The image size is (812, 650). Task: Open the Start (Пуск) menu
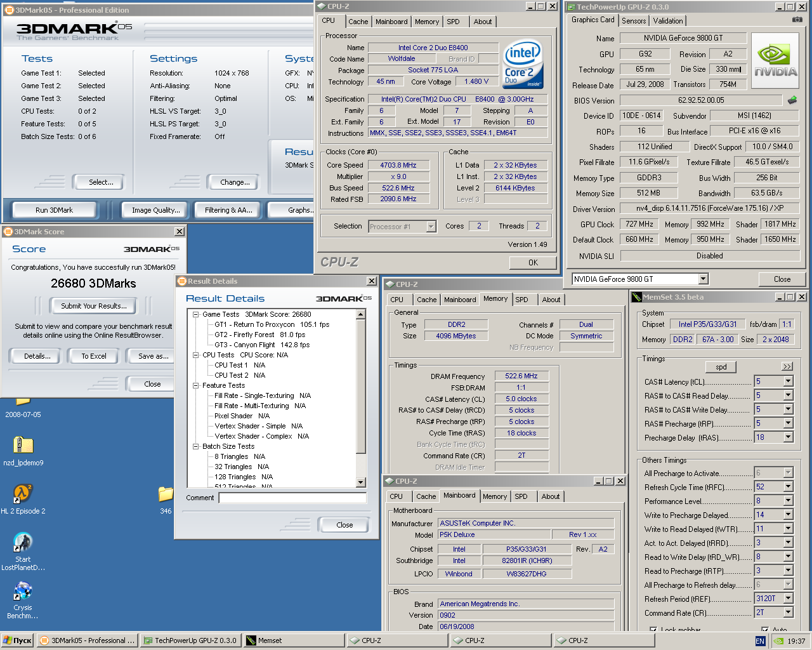coord(17,640)
